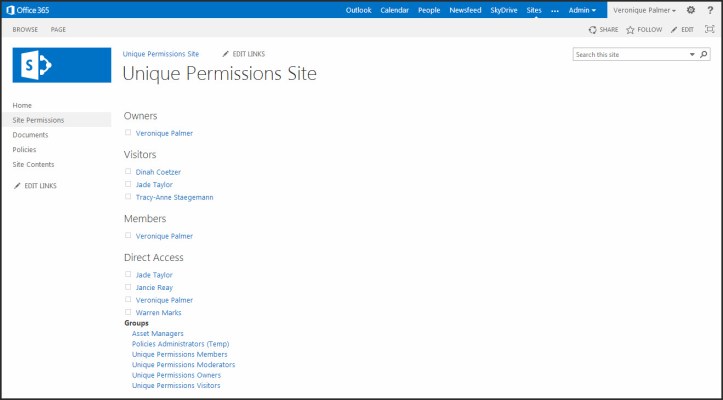Screen dimensions: 723x400
Task: Open People from the top bar
Action: tap(429, 10)
